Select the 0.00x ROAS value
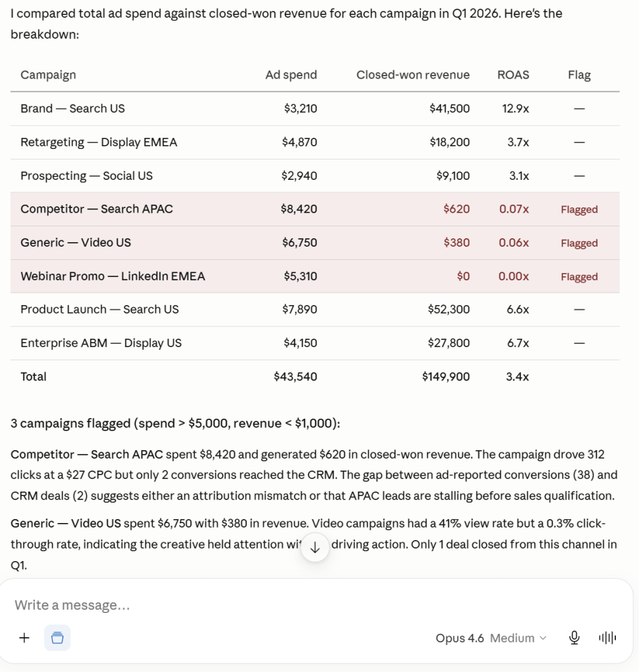Image resolution: width=639 pixels, height=672 pixels. (514, 276)
